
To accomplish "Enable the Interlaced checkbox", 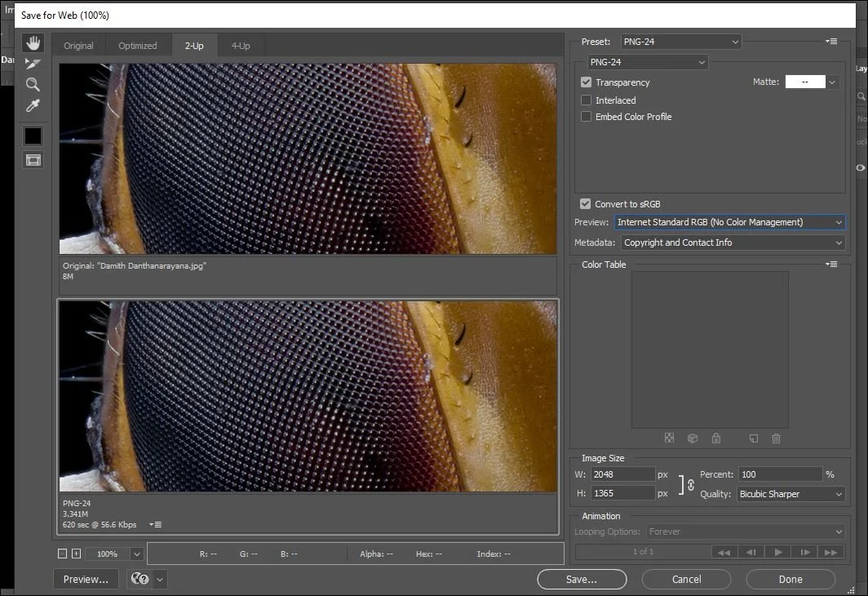I will point(586,100).
